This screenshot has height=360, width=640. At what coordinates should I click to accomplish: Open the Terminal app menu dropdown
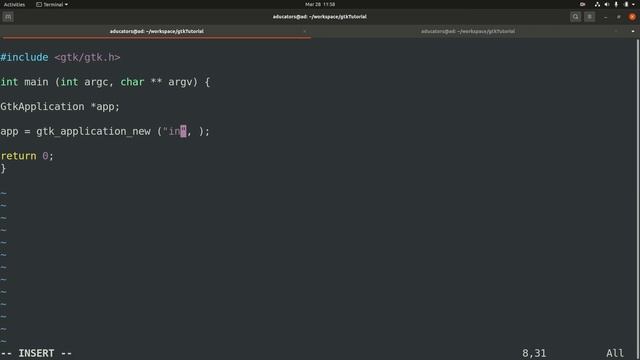pyautogui.click(x=52, y=4)
